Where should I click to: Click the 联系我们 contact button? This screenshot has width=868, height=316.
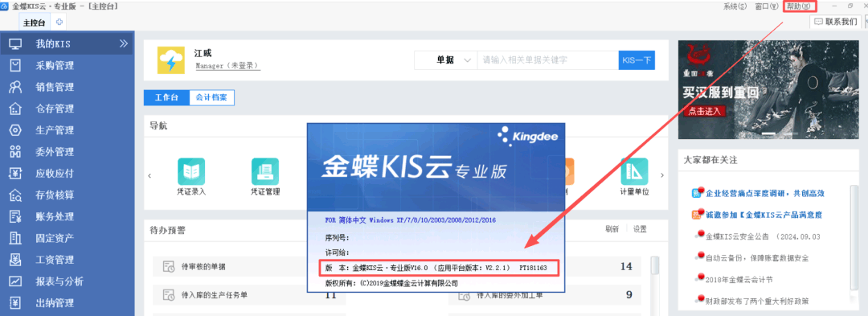[x=836, y=22]
